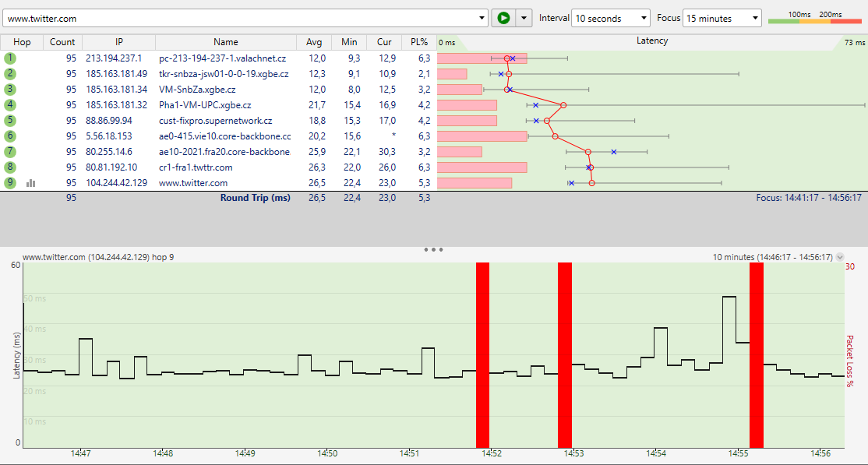868x465 pixels.
Task: Click the three-dot panel splitter handle
Action: (433, 250)
